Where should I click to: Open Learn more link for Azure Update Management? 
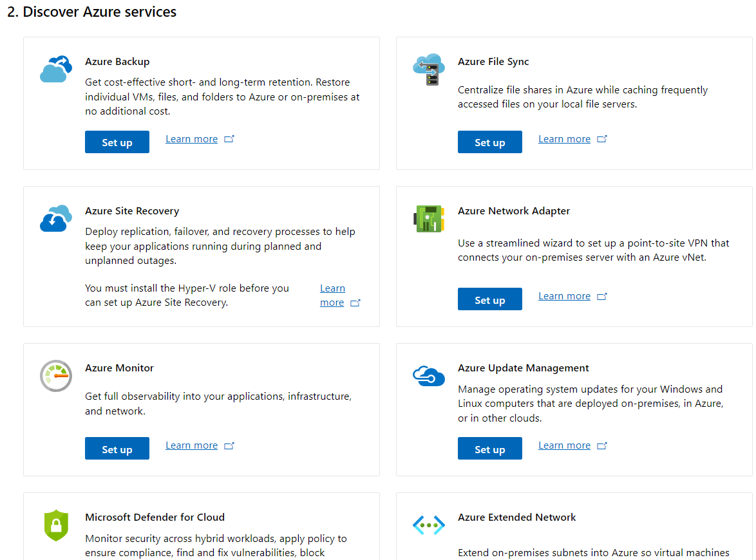click(x=564, y=445)
